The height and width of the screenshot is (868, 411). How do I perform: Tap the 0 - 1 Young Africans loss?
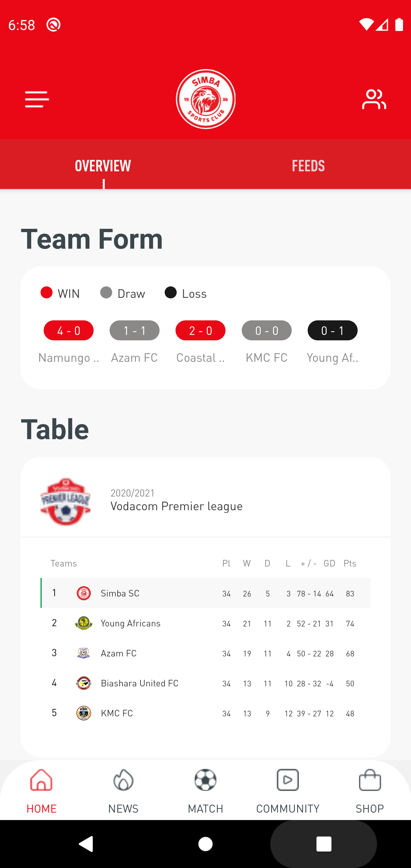tap(333, 331)
